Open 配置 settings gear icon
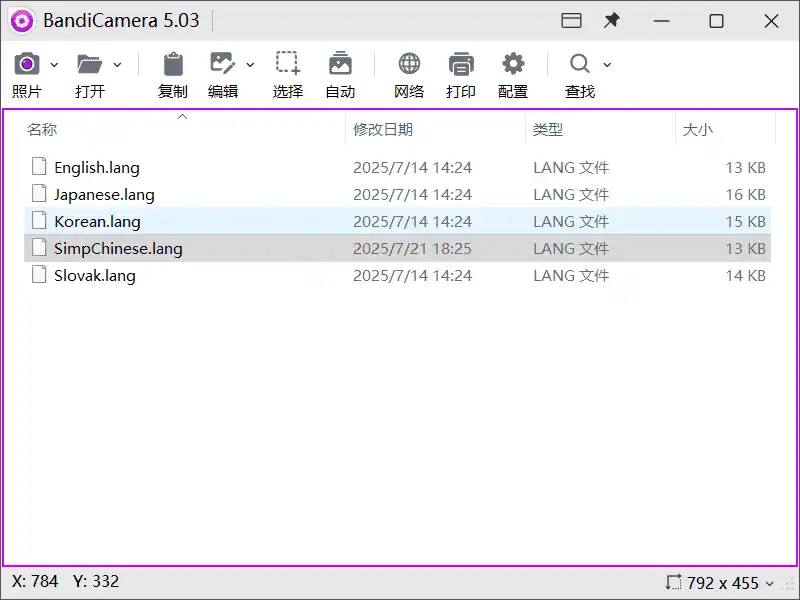 pos(513,64)
